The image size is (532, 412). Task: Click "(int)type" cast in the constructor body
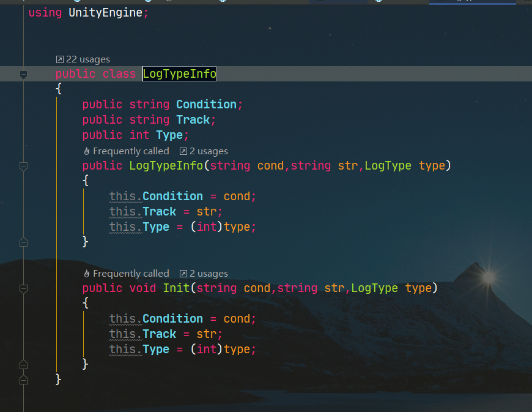[x=220, y=227]
